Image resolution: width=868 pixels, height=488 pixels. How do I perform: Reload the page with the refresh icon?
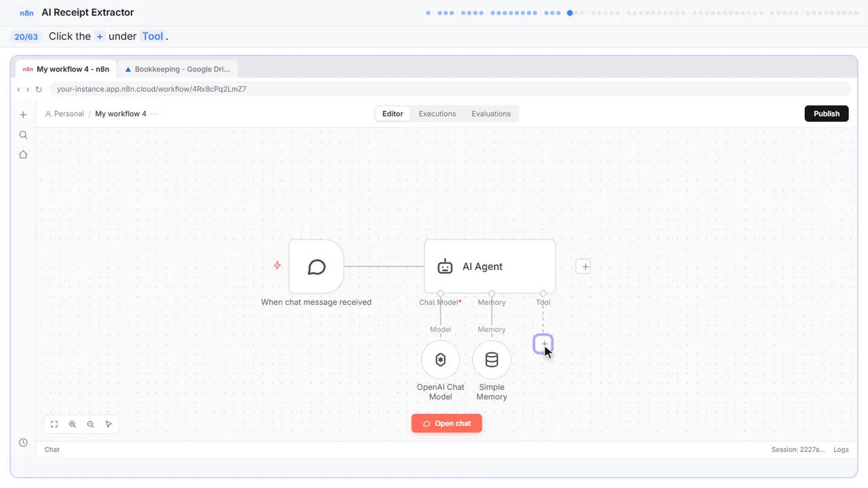pos(39,89)
